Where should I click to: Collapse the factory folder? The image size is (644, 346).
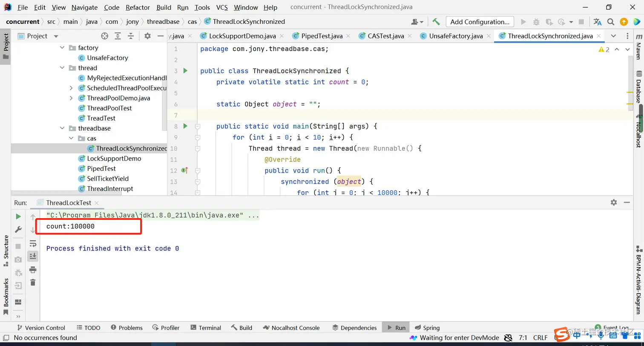point(62,48)
